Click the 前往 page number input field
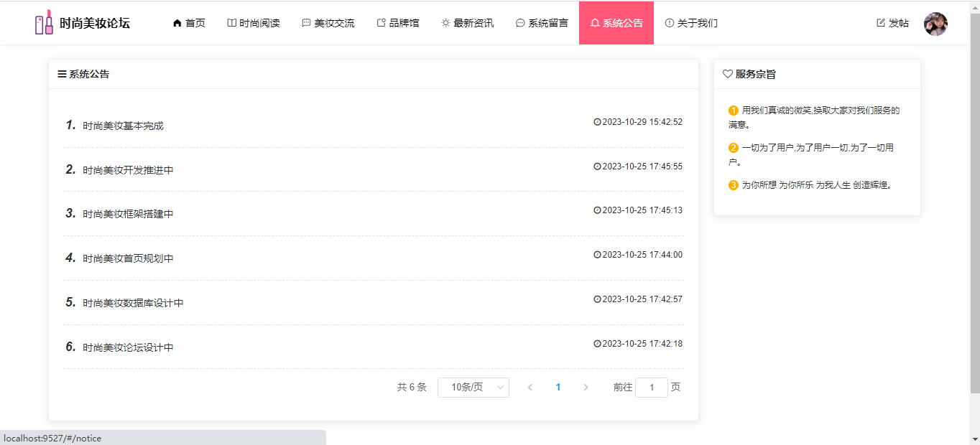The height and width of the screenshot is (445, 980). click(652, 388)
